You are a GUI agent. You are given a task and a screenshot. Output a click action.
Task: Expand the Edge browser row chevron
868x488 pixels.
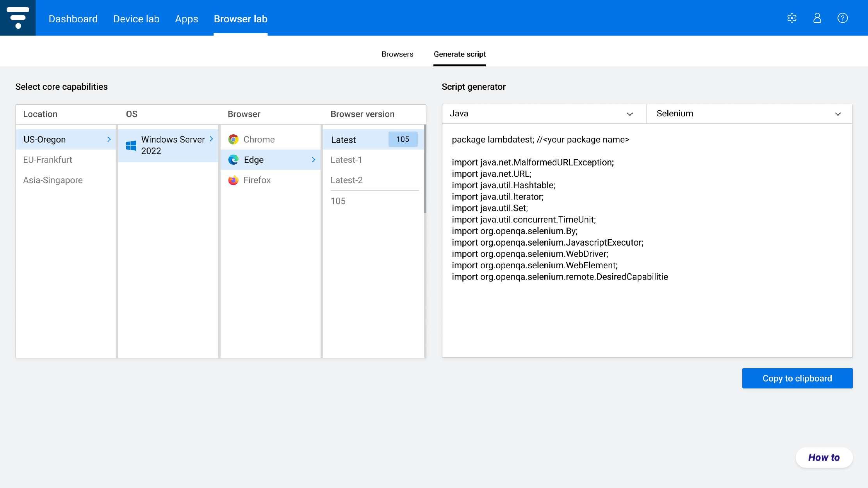click(314, 160)
